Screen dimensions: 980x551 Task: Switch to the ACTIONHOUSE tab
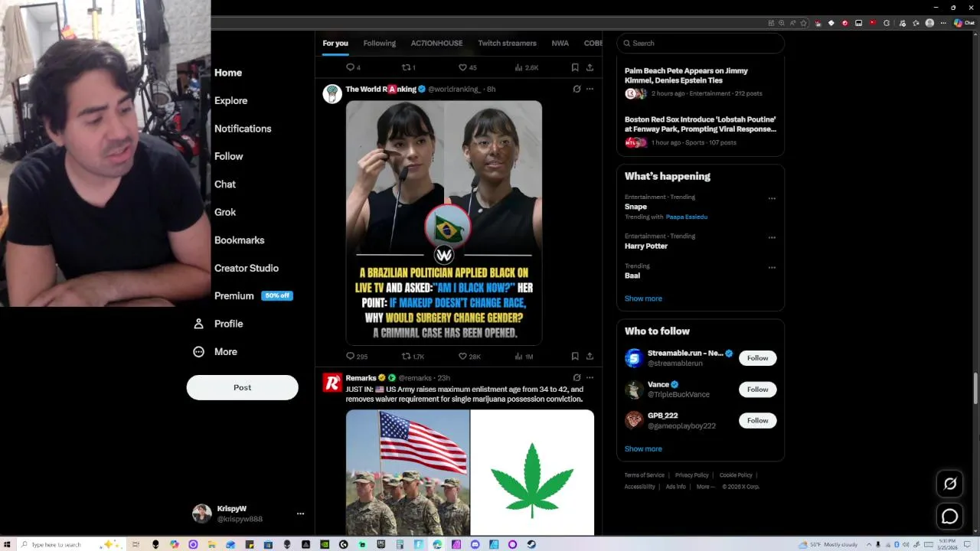click(436, 44)
